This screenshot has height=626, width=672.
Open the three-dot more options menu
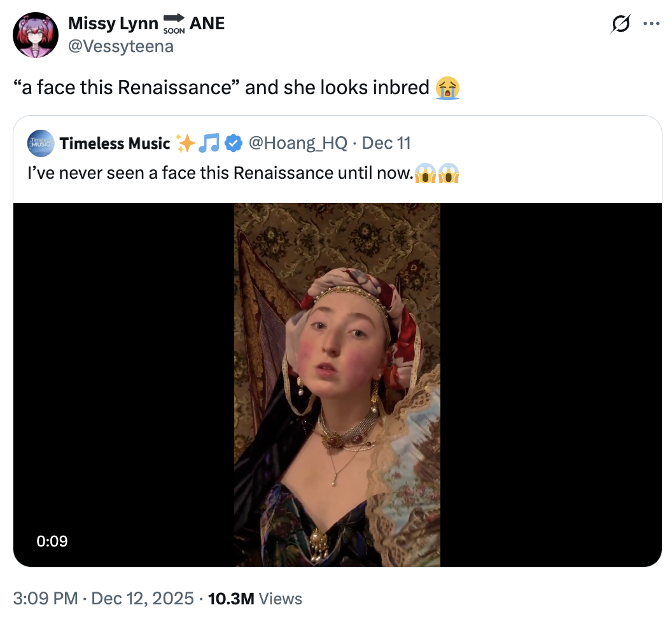coord(652,24)
